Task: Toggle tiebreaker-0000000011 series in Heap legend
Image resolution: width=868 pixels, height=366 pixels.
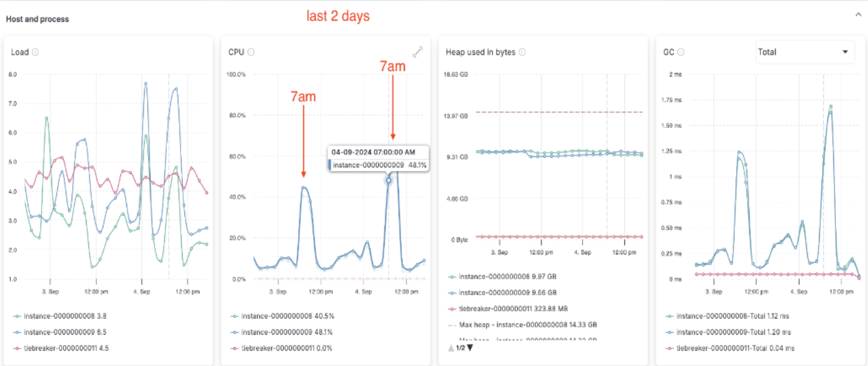Action: [508, 308]
